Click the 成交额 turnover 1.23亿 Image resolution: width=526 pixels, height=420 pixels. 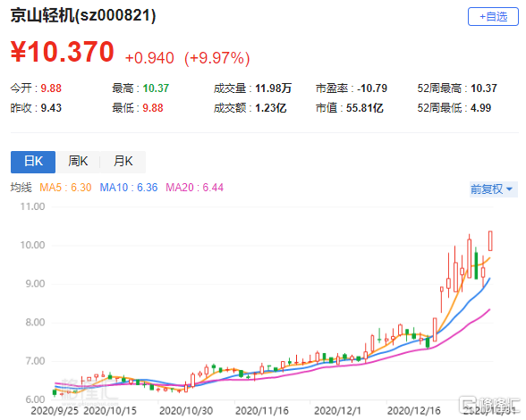271,108
